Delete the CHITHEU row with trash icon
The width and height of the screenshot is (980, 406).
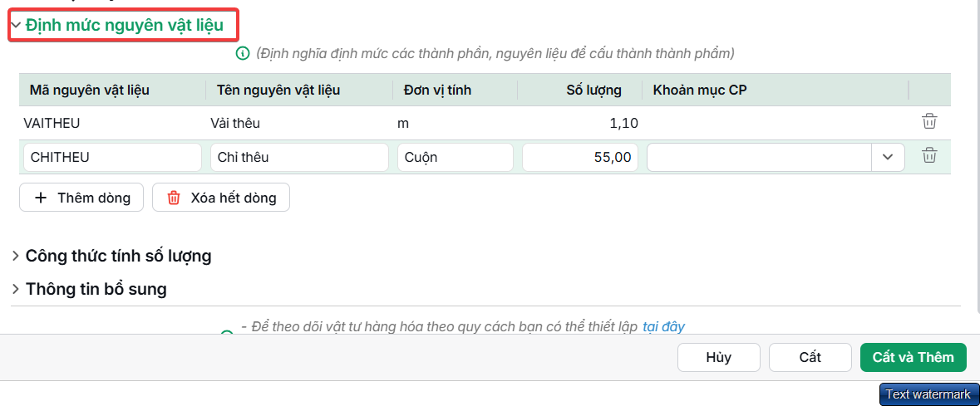(x=929, y=155)
